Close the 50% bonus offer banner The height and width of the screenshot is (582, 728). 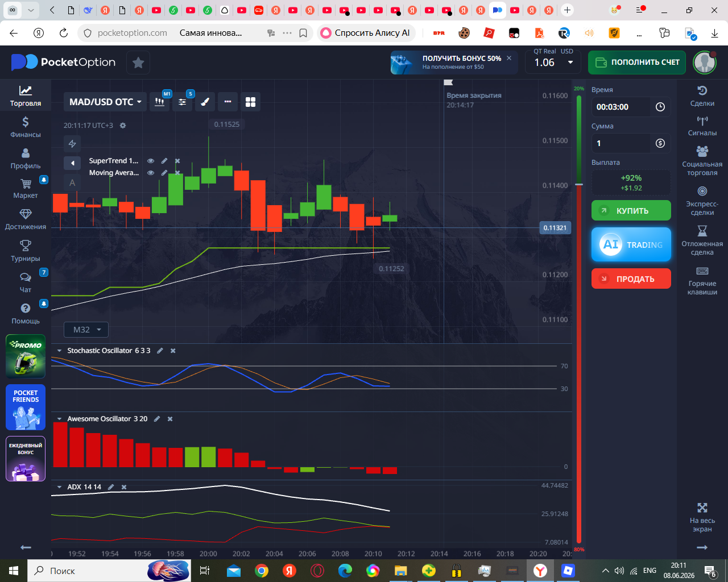coord(509,58)
